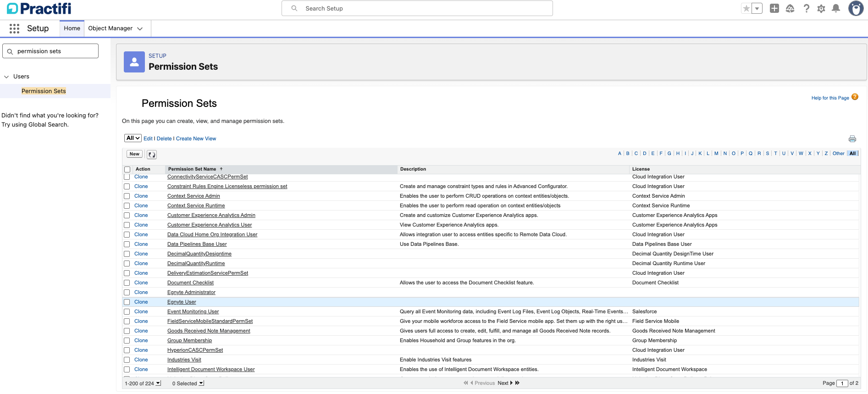Open the Global Actions plus icon

point(774,8)
